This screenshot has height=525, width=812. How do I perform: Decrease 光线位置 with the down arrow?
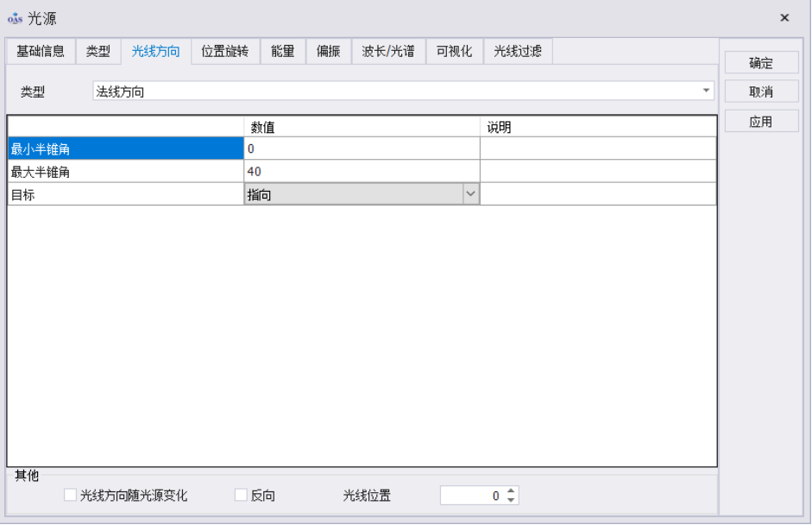(511, 500)
